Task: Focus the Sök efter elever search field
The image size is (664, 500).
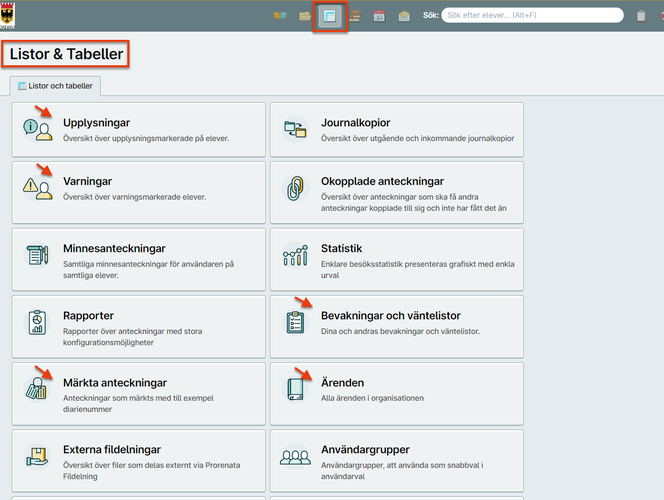Action: pyautogui.click(x=532, y=15)
